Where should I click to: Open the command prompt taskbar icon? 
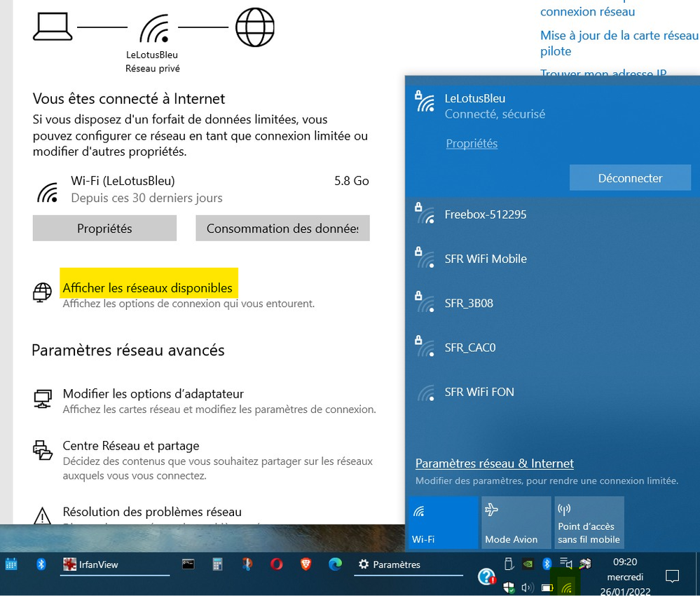(x=188, y=564)
